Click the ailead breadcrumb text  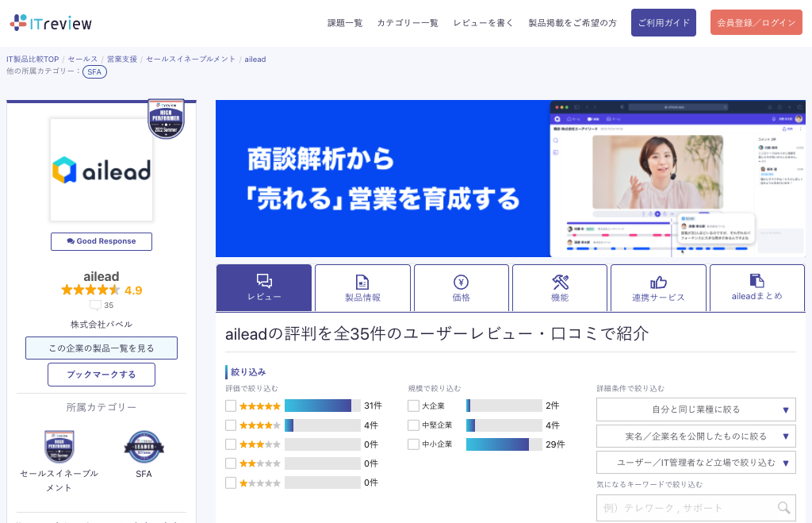[x=255, y=59]
